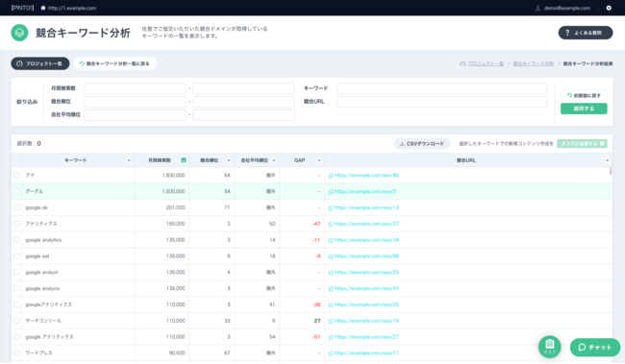Tick the checkbox for google eat row
Image resolution: width=625 pixels, height=364 pixels.
[x=16, y=256]
